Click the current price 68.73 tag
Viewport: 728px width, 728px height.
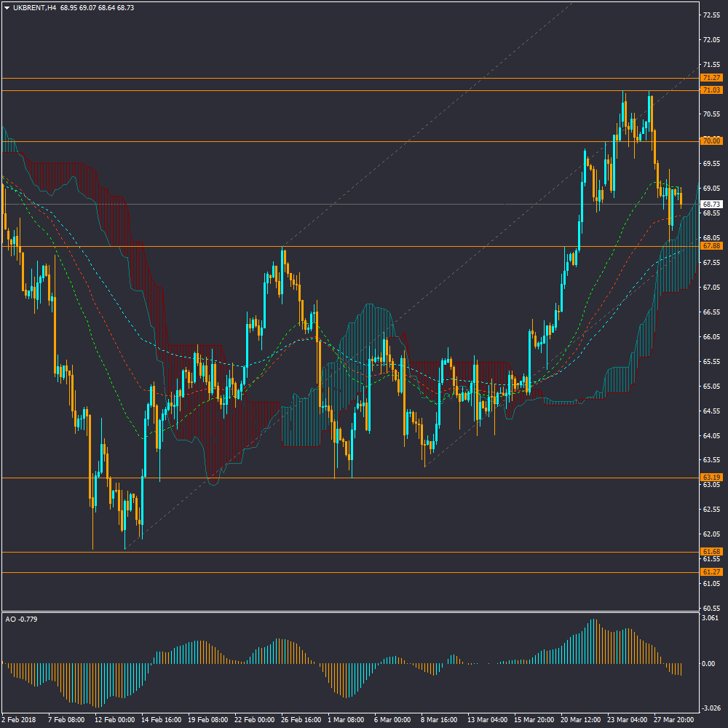click(711, 205)
